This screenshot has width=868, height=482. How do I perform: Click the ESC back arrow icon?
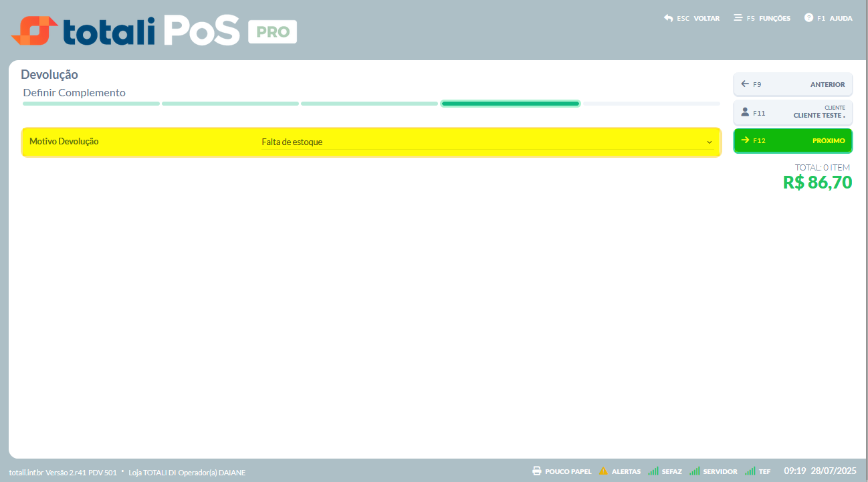[668, 18]
